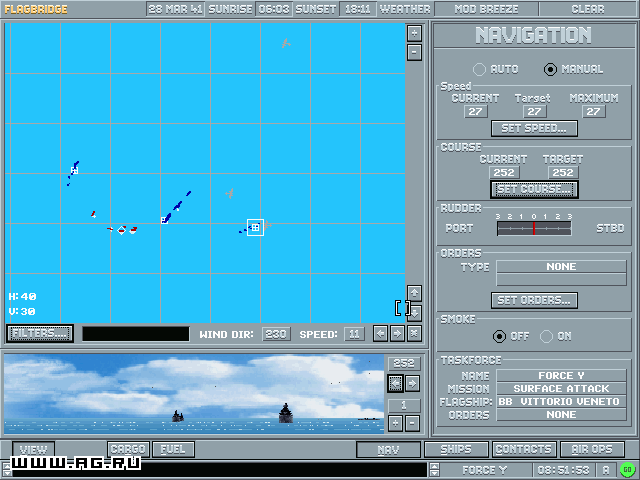Click the date 28 MAR 41 in top bar

click(176, 9)
